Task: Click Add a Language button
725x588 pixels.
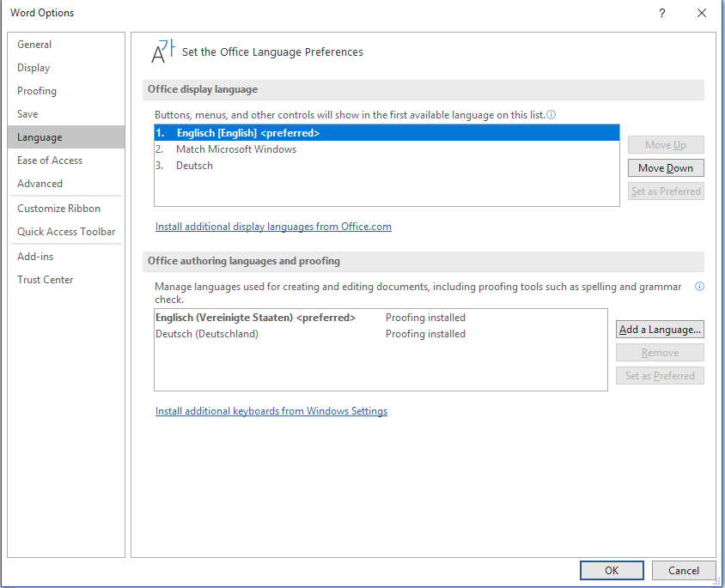Action: 660,330
